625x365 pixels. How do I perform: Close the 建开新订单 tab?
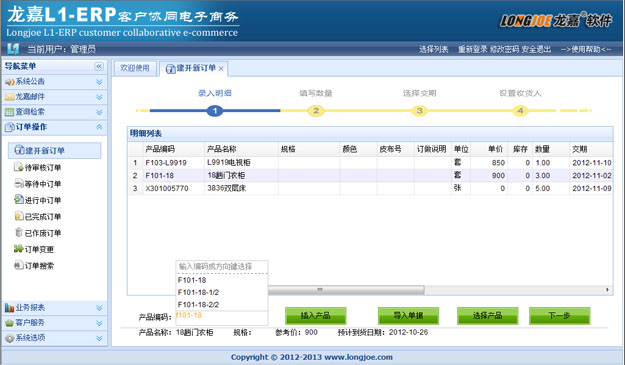click(x=221, y=69)
